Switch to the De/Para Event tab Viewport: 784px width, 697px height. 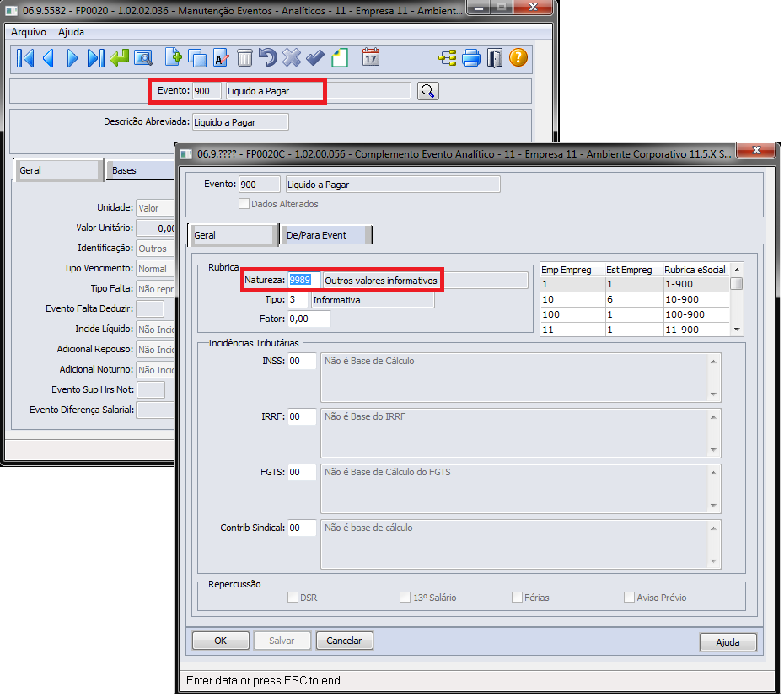coord(326,235)
